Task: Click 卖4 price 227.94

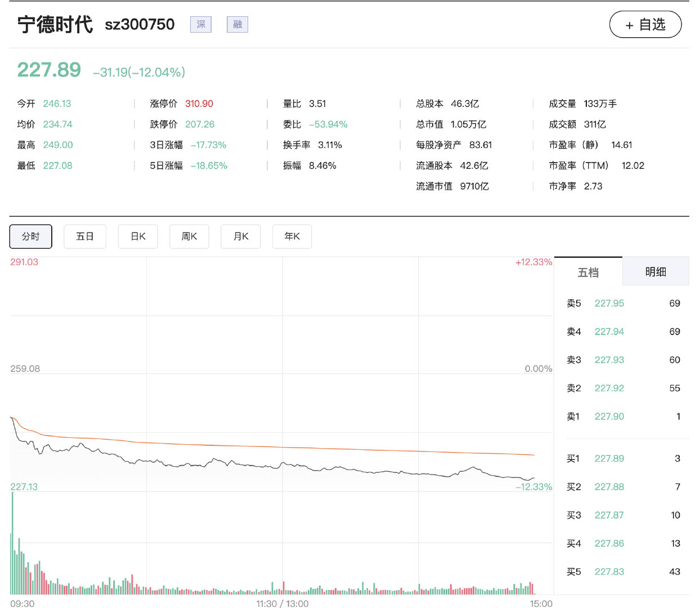Action: (609, 332)
